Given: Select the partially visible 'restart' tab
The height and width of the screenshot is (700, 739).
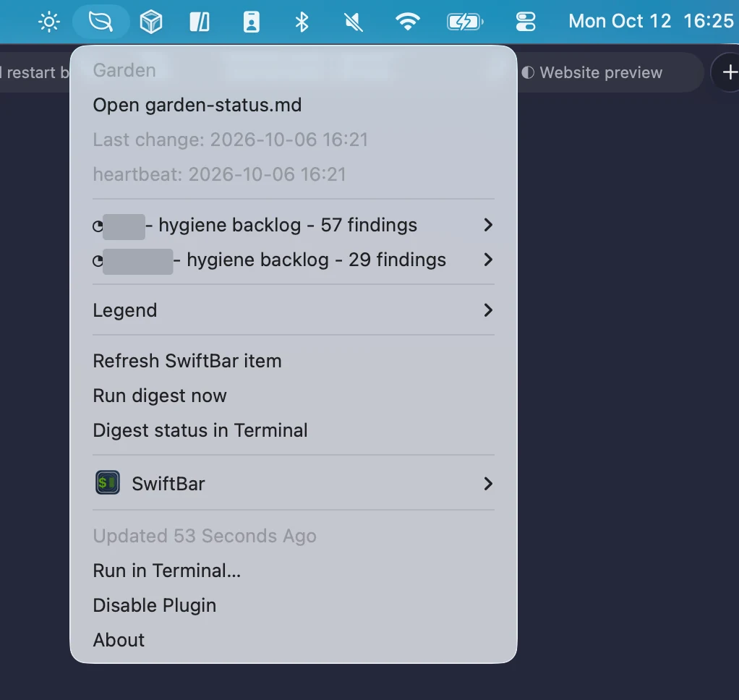Looking at the screenshot, I should [35, 72].
